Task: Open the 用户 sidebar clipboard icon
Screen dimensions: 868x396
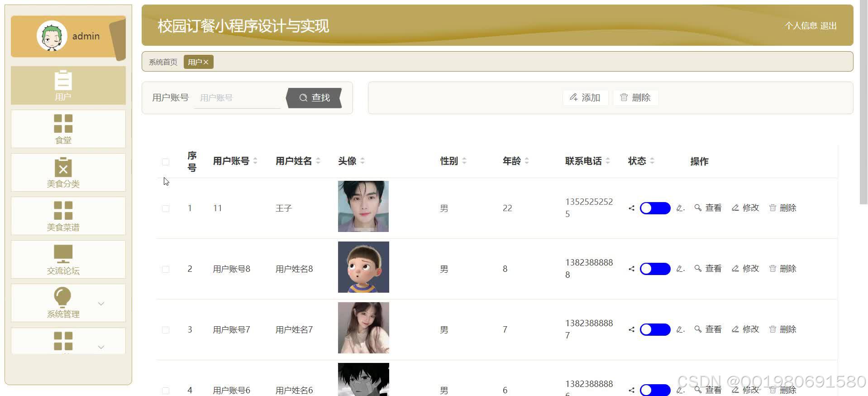Action: (63, 80)
